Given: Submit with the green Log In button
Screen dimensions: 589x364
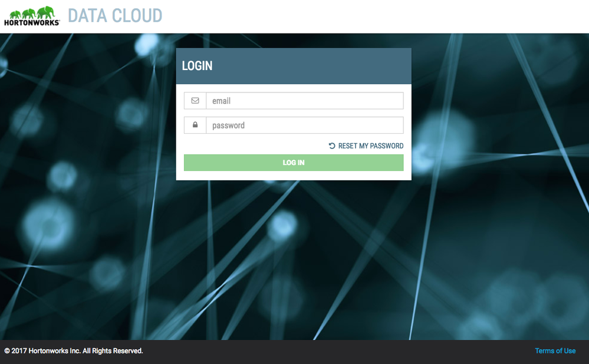Looking at the screenshot, I should click(294, 163).
